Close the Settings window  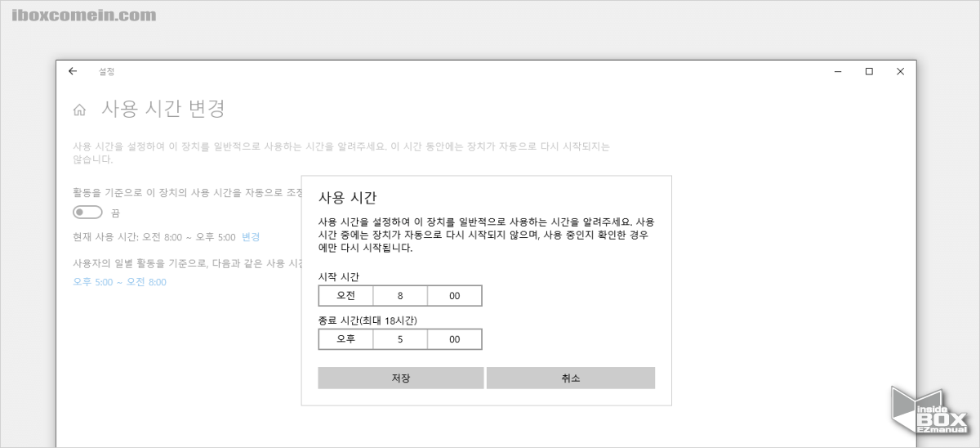(900, 71)
